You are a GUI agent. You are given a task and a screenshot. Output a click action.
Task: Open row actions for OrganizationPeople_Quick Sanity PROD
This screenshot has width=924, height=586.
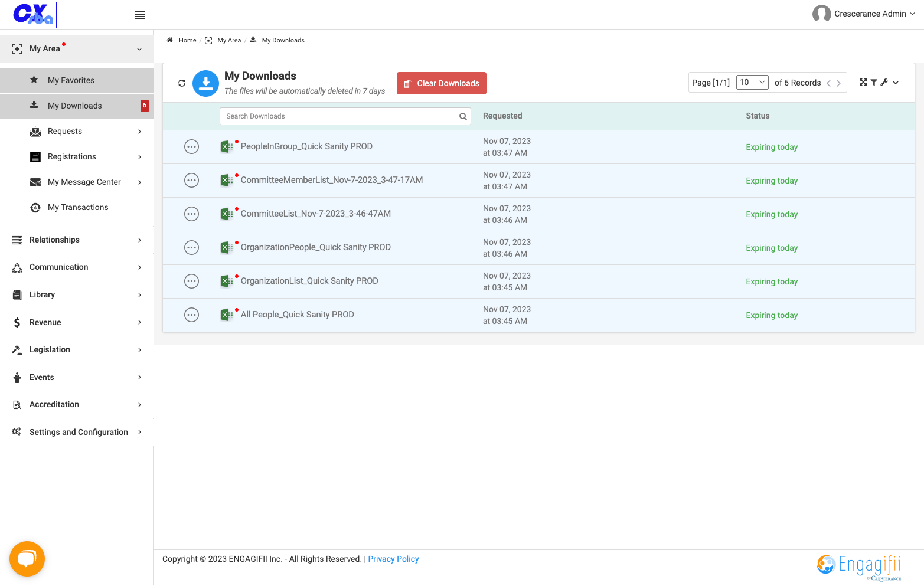(191, 247)
